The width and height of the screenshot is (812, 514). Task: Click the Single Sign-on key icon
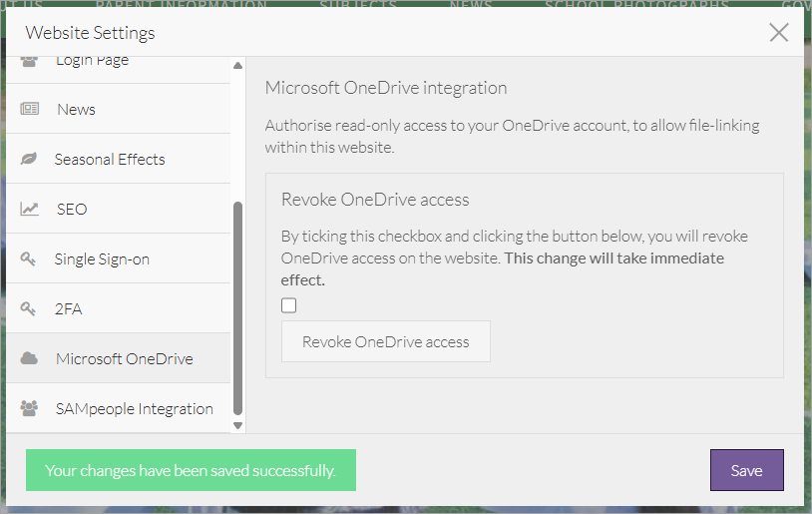click(x=29, y=258)
